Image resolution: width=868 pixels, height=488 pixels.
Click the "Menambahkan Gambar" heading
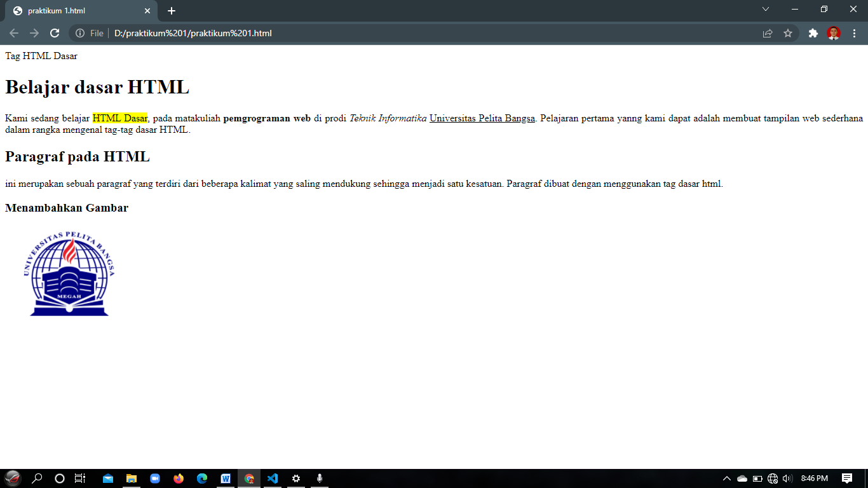click(67, 208)
